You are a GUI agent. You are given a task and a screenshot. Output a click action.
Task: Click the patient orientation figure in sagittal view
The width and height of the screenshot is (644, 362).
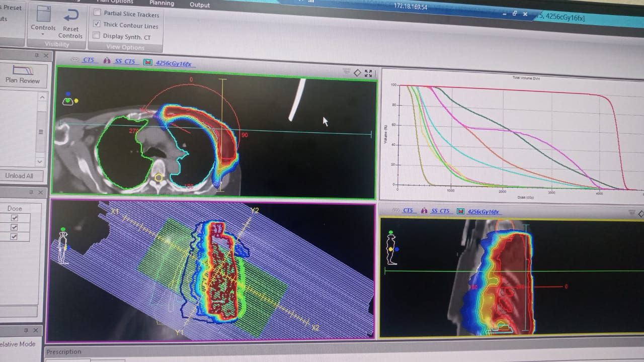[x=391, y=248]
